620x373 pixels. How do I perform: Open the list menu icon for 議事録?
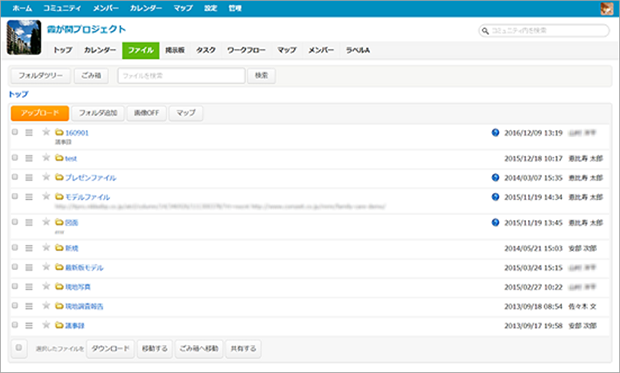pos(29,326)
